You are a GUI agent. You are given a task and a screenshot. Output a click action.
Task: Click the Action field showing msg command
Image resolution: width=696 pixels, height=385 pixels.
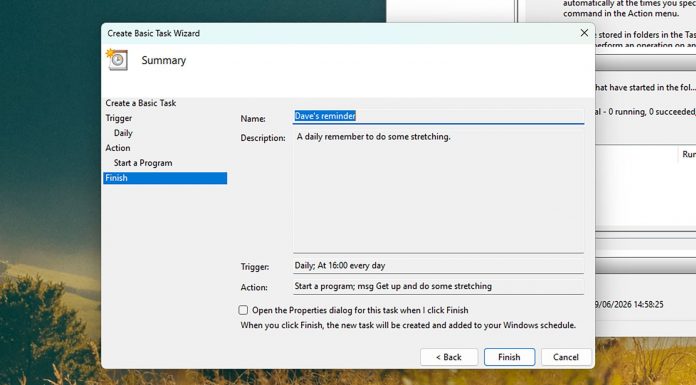point(438,286)
